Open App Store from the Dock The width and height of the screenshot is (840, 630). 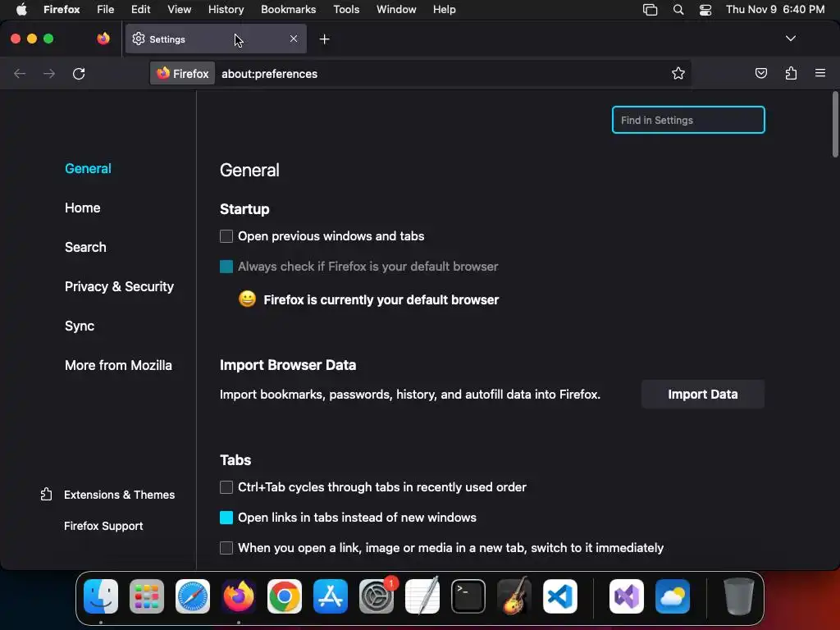[x=331, y=596]
